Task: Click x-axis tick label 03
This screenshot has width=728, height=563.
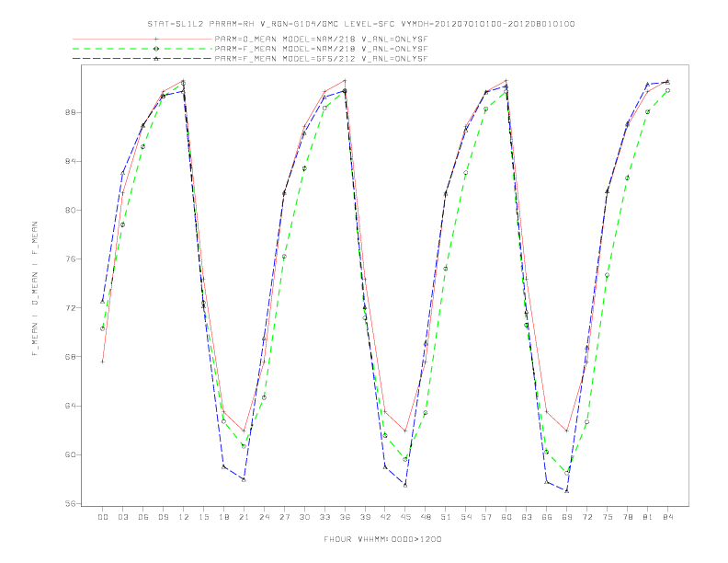Action: (x=122, y=517)
